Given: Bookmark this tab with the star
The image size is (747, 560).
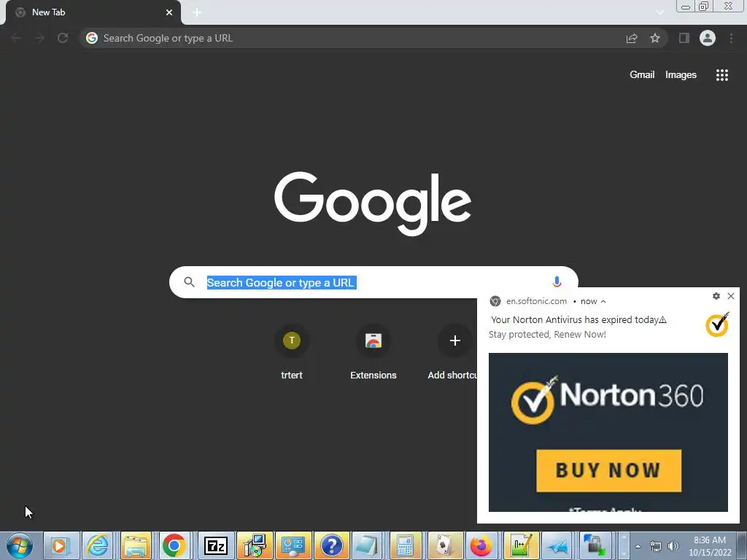Looking at the screenshot, I should pos(655,38).
